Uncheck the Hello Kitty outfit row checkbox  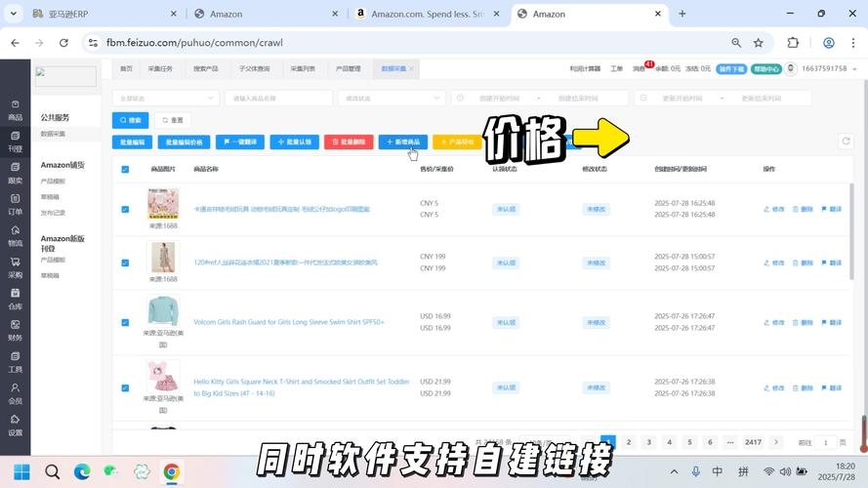(125, 387)
